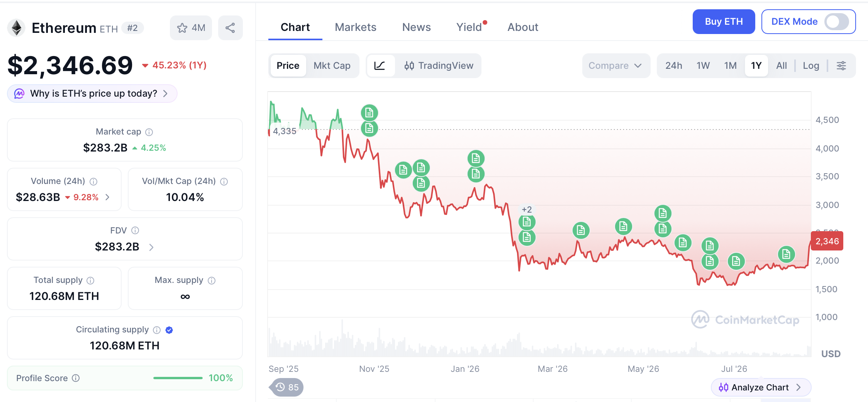Set chart range to 24h
This screenshot has height=402, width=868.
click(x=674, y=66)
